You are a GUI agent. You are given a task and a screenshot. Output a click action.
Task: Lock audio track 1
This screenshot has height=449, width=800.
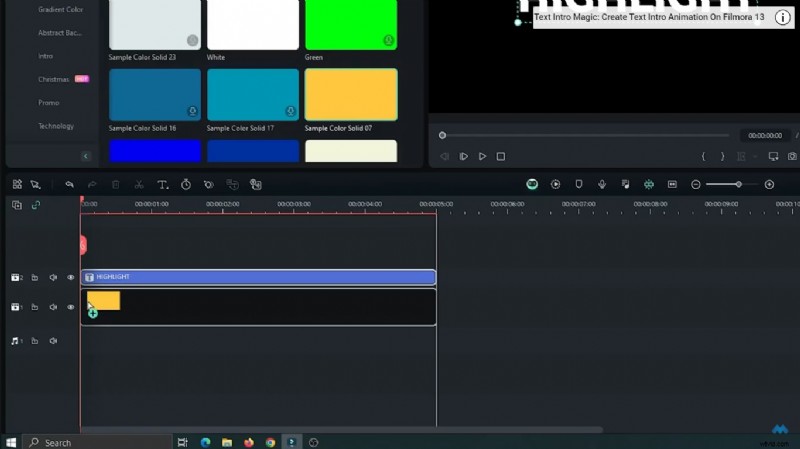35,340
